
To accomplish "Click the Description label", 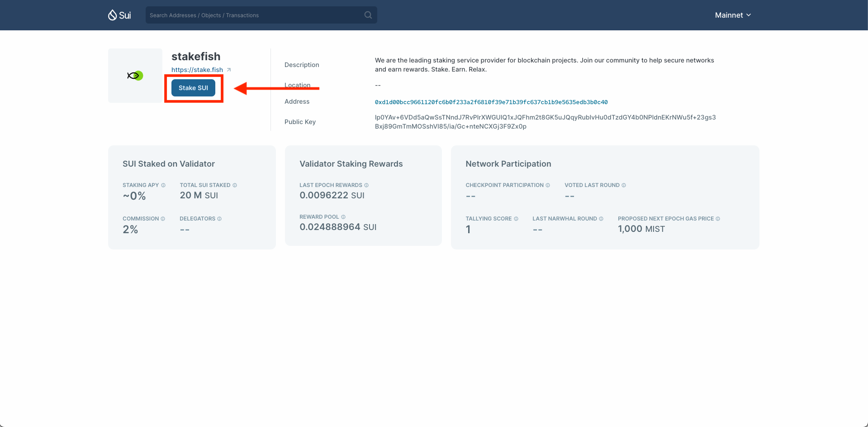I will coord(302,65).
